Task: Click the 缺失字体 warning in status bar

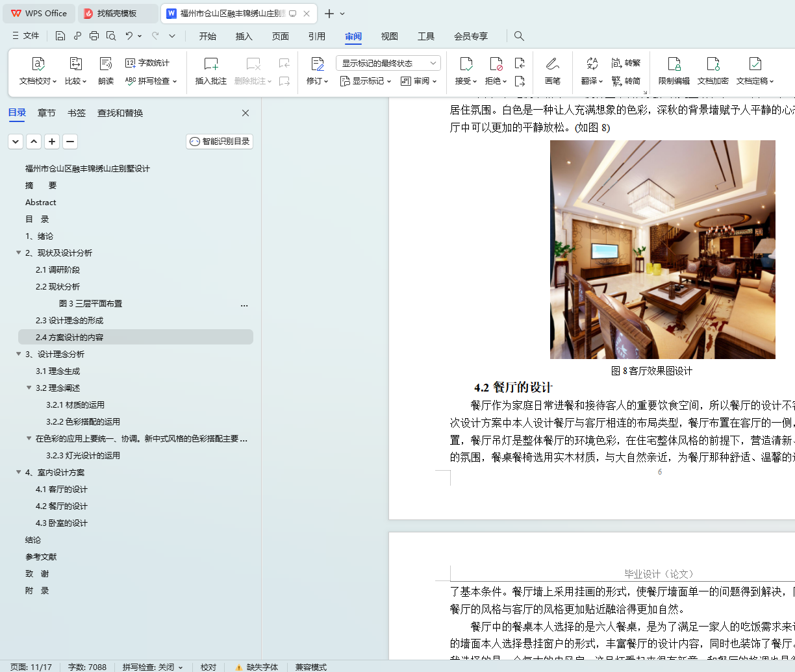Action: (257, 667)
